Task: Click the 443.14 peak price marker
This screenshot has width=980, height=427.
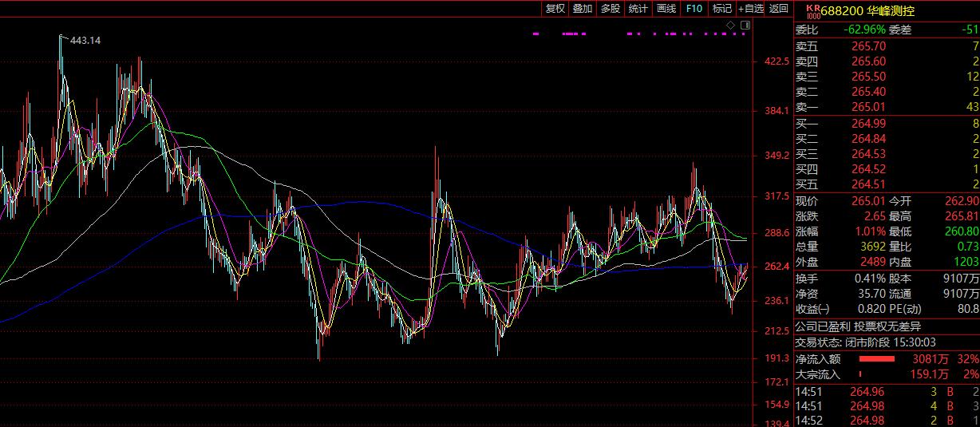Action: click(x=85, y=40)
